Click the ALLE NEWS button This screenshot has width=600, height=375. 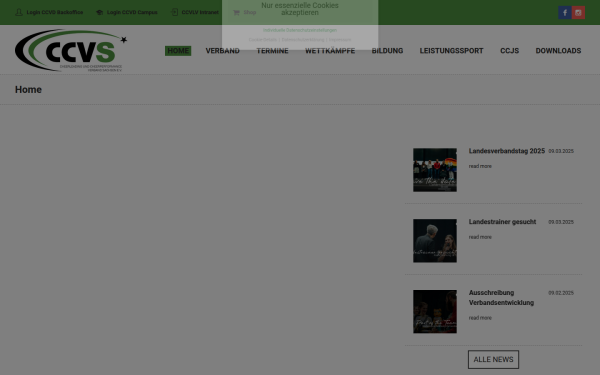click(493, 360)
